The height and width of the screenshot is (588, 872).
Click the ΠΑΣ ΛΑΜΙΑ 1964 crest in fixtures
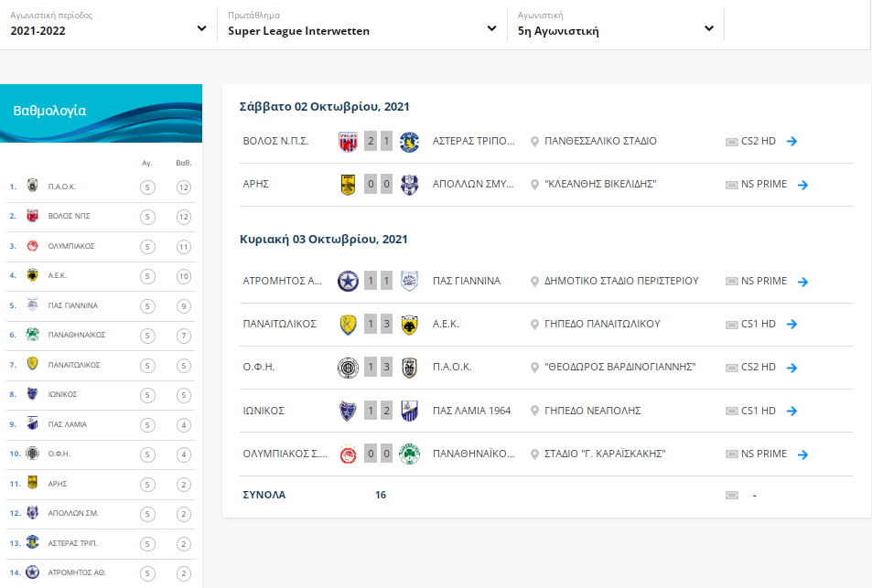click(x=409, y=411)
